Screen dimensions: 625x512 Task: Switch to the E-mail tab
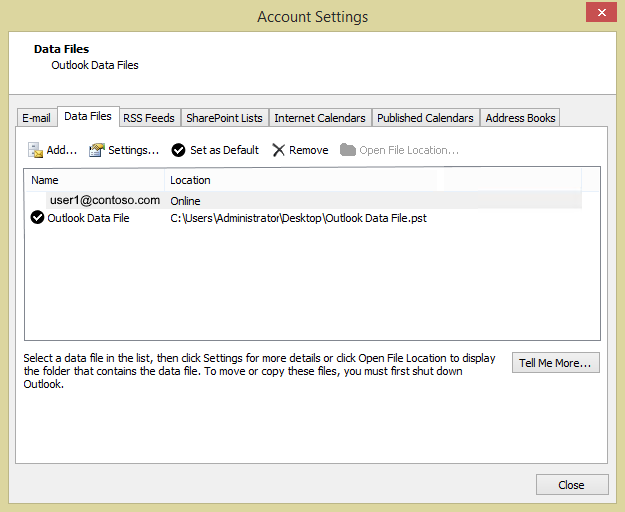click(x=37, y=118)
